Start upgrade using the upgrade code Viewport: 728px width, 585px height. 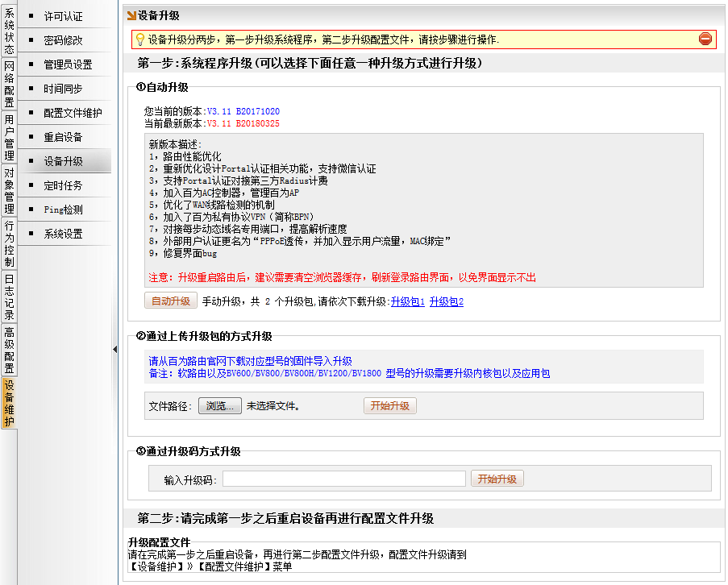tap(497, 479)
